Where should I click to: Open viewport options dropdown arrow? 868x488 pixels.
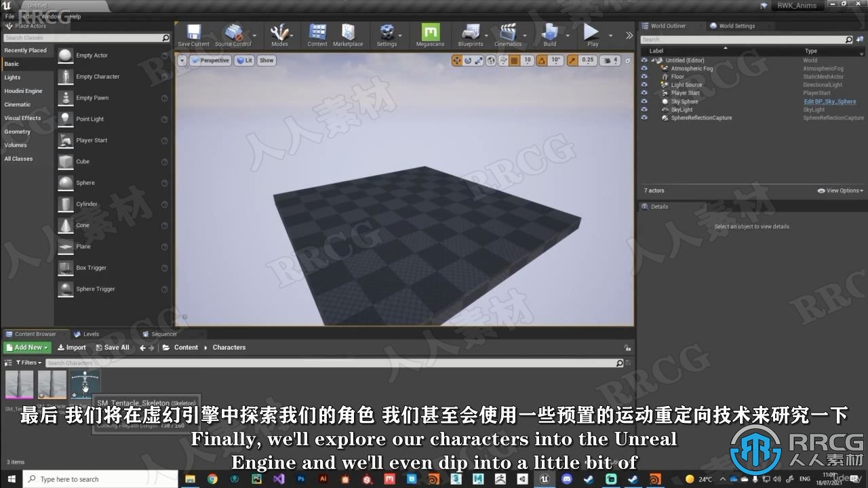tap(182, 60)
